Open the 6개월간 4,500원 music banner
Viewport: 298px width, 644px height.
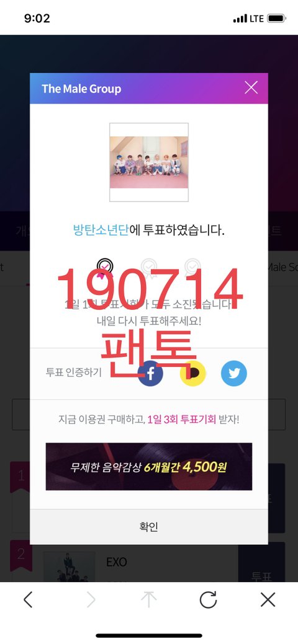[x=148, y=467]
